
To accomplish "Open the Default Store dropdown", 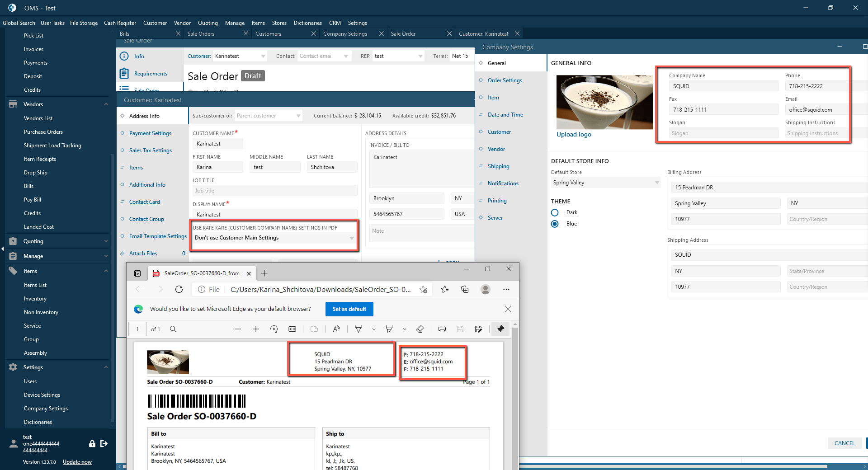I will pos(606,183).
